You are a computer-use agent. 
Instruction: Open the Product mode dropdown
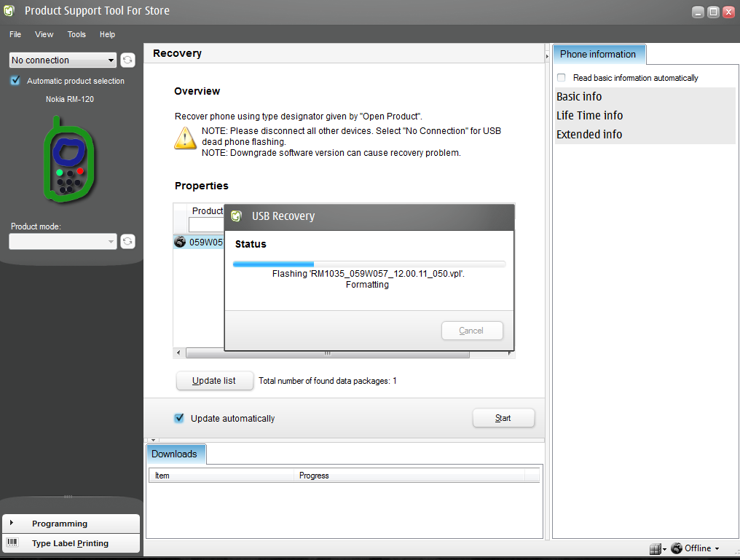pyautogui.click(x=63, y=242)
